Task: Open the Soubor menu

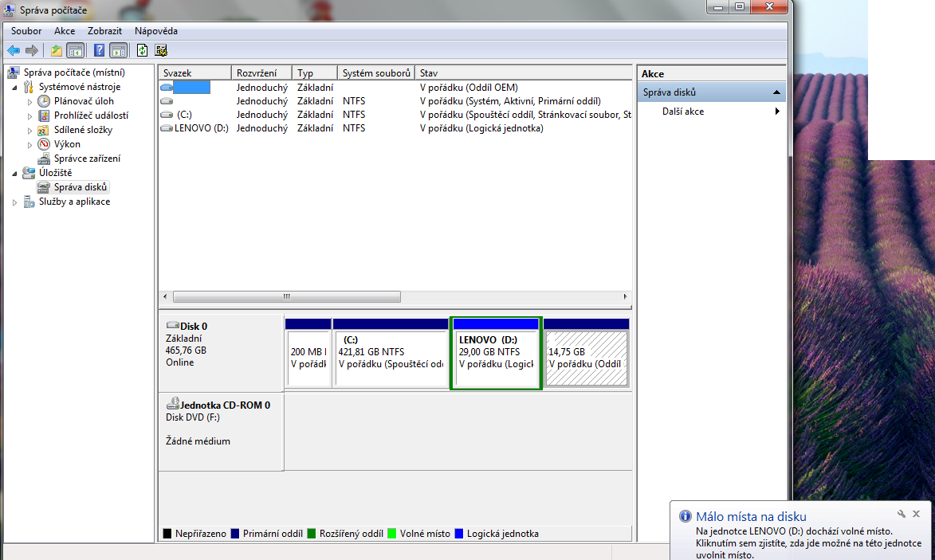Action: (26, 31)
